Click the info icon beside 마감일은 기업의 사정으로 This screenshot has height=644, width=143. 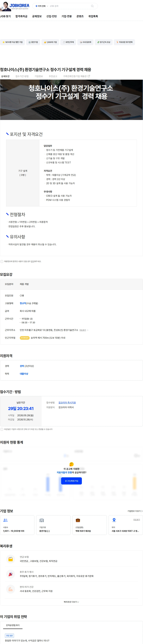point(2,429)
